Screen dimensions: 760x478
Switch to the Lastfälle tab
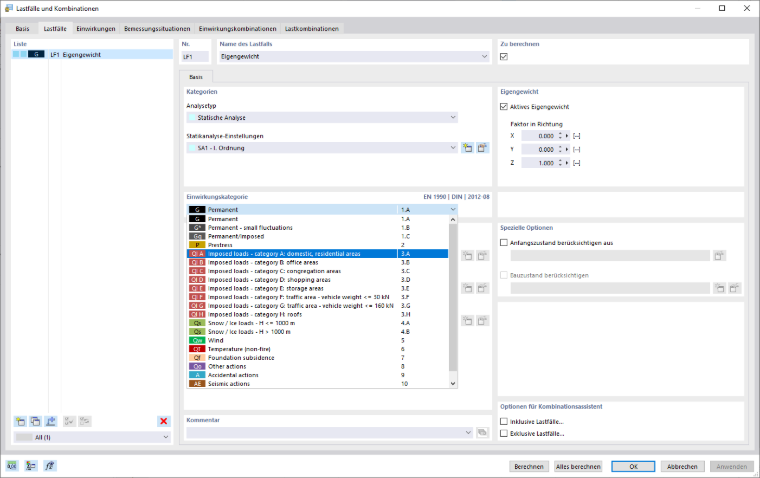coord(55,29)
